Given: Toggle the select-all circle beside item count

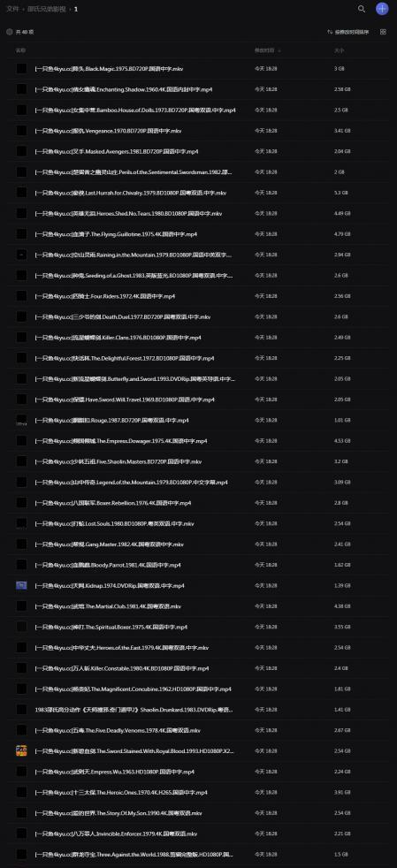Looking at the screenshot, I should (10, 32).
